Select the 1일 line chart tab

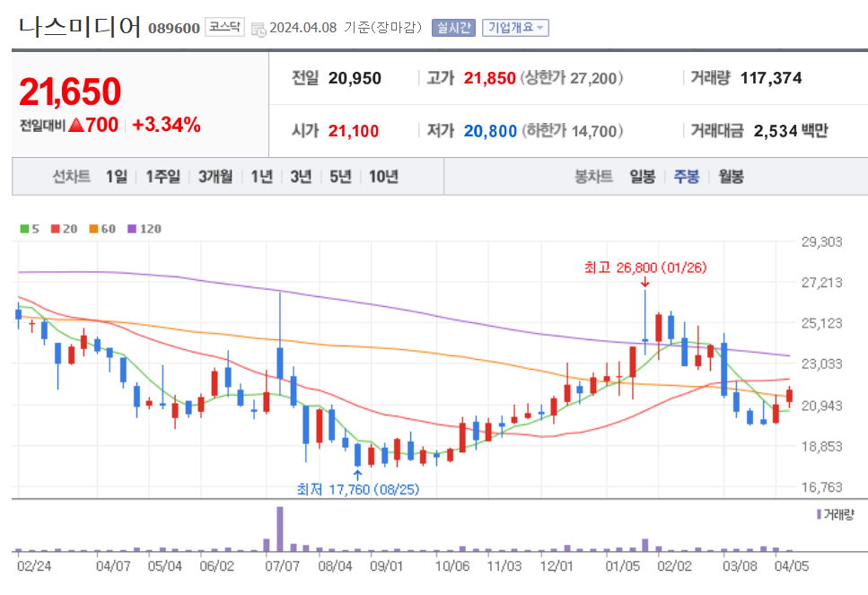click(x=117, y=177)
